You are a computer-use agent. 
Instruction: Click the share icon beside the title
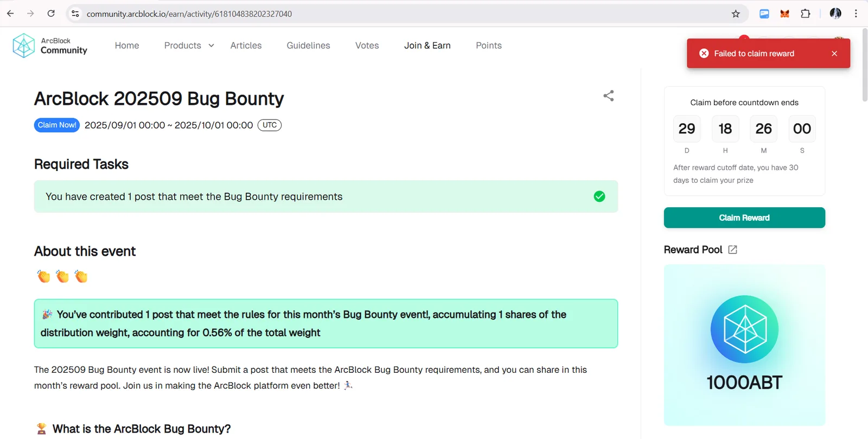click(x=609, y=96)
